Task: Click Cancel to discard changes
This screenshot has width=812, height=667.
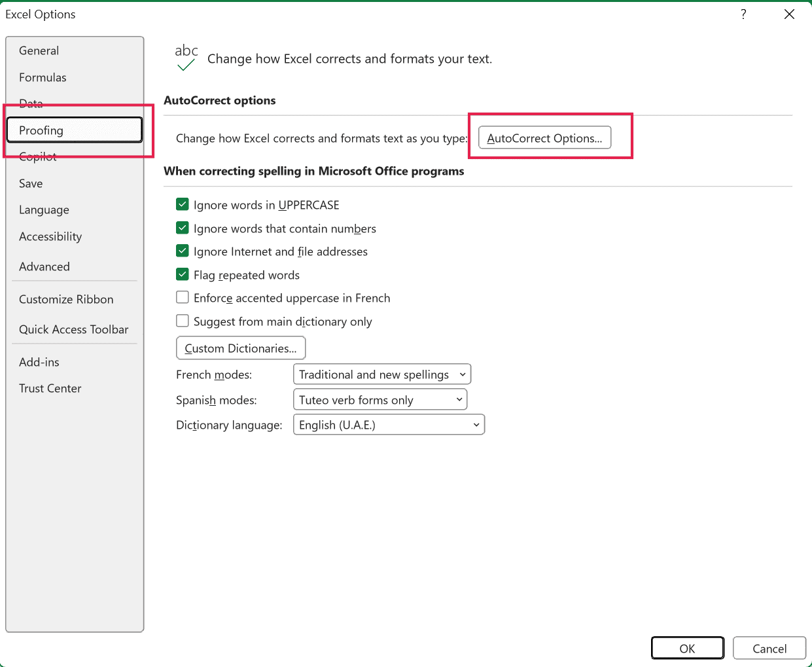Action: (769, 648)
